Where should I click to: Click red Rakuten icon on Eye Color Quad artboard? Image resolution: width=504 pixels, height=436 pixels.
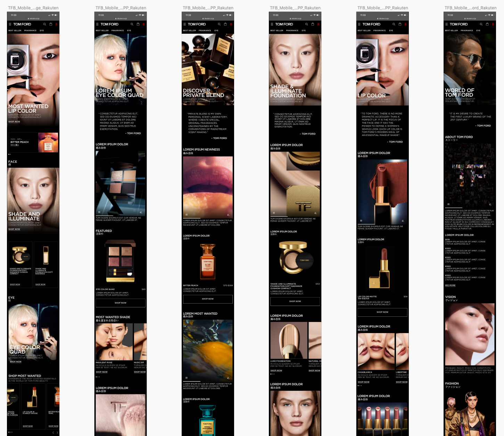pos(143,24)
